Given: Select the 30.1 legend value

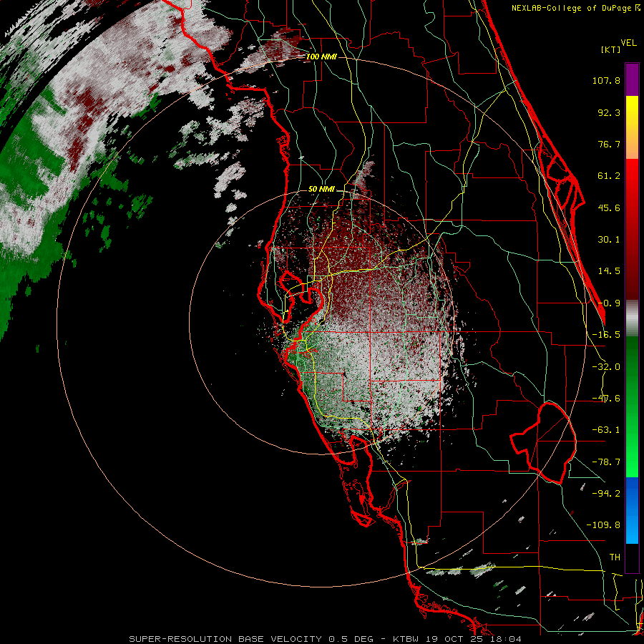Looking at the screenshot, I should [x=609, y=240].
